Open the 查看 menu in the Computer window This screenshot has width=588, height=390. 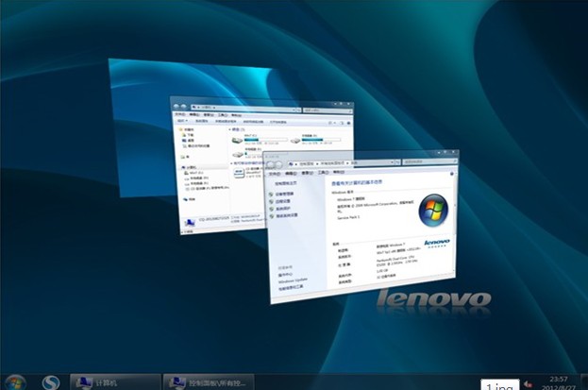tap(210, 112)
